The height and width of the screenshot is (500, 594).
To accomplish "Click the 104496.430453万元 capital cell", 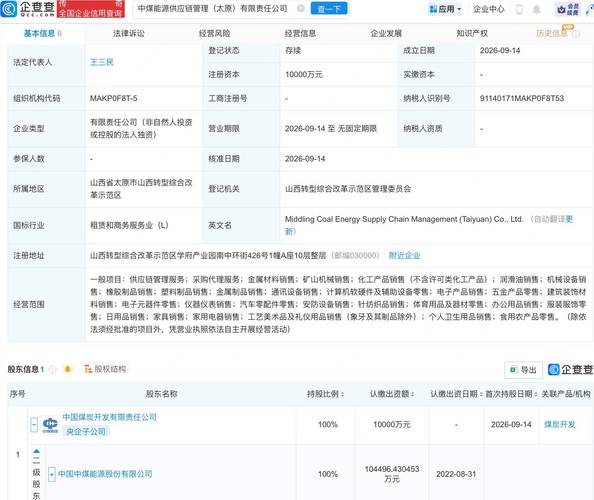I will coord(392,474).
